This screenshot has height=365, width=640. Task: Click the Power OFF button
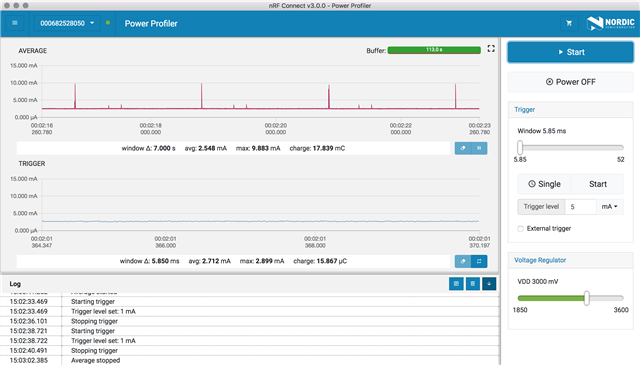571,82
